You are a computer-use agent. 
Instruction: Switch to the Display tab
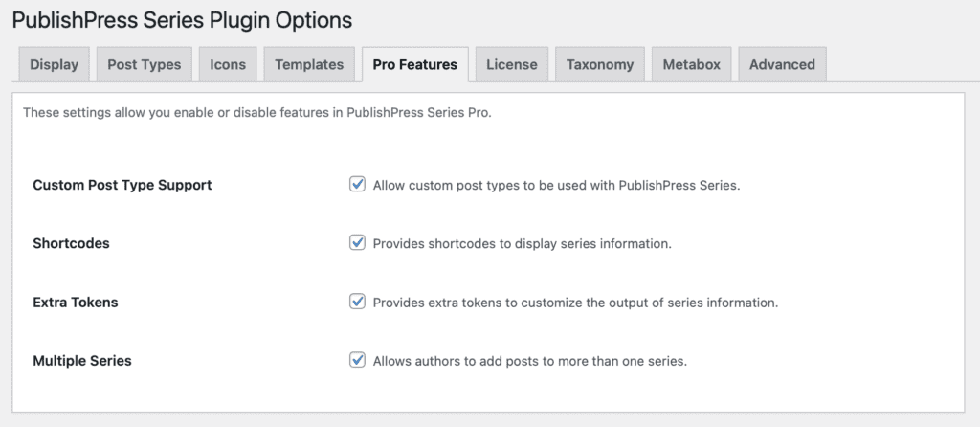[x=54, y=64]
